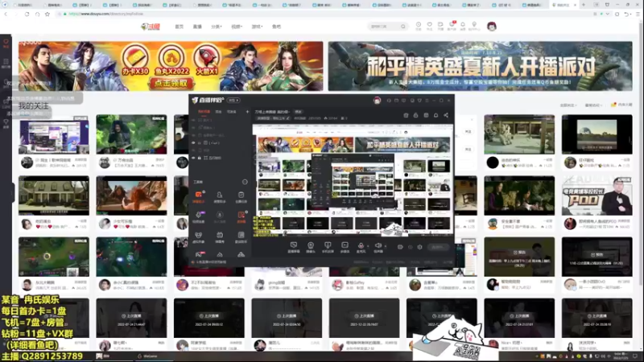This screenshot has width=644, height=362.
Task: Open the 鱼吧 nav item
Action: (276, 27)
